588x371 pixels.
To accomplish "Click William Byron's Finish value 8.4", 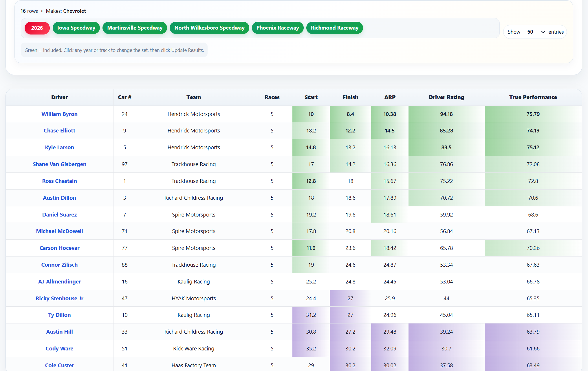I will tap(350, 114).
